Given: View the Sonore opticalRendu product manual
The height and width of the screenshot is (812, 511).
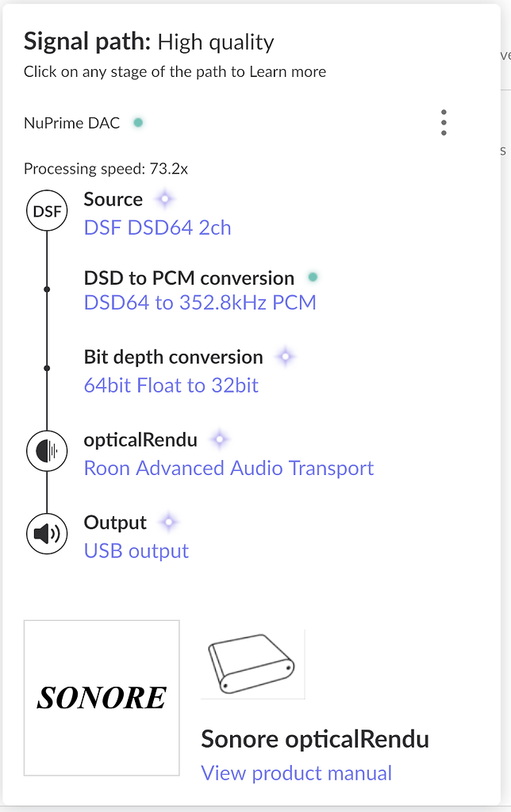Looking at the screenshot, I should (x=297, y=773).
